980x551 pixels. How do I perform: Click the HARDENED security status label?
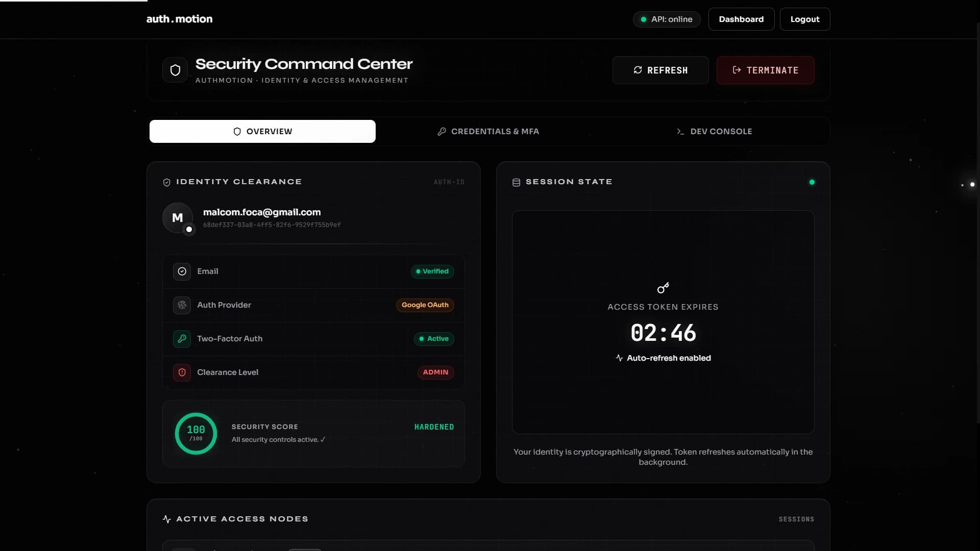(434, 427)
